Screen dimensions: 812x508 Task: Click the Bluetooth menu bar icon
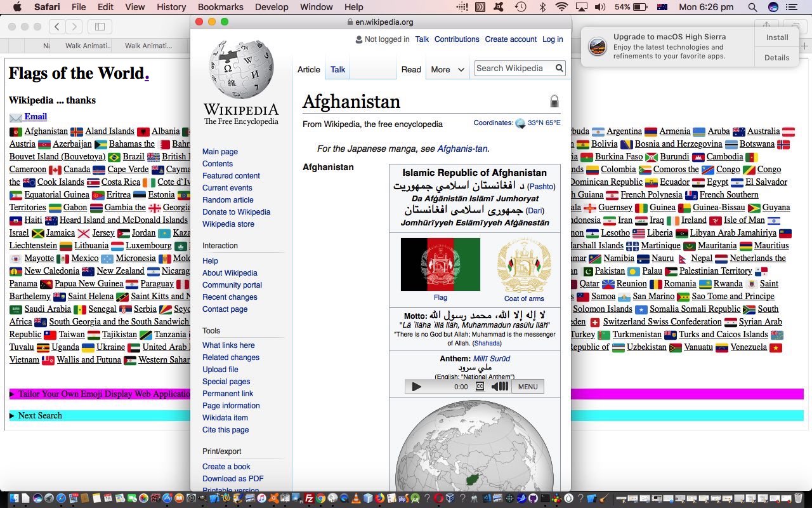tap(542, 7)
